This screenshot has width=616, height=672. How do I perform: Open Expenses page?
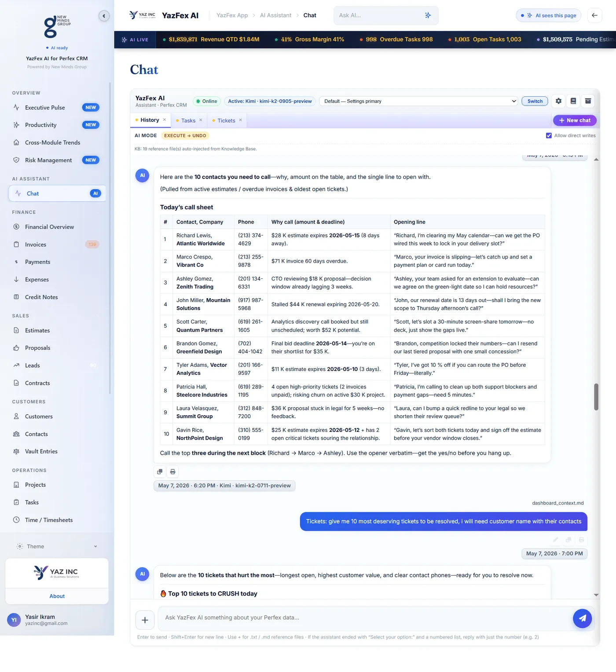pos(57,280)
